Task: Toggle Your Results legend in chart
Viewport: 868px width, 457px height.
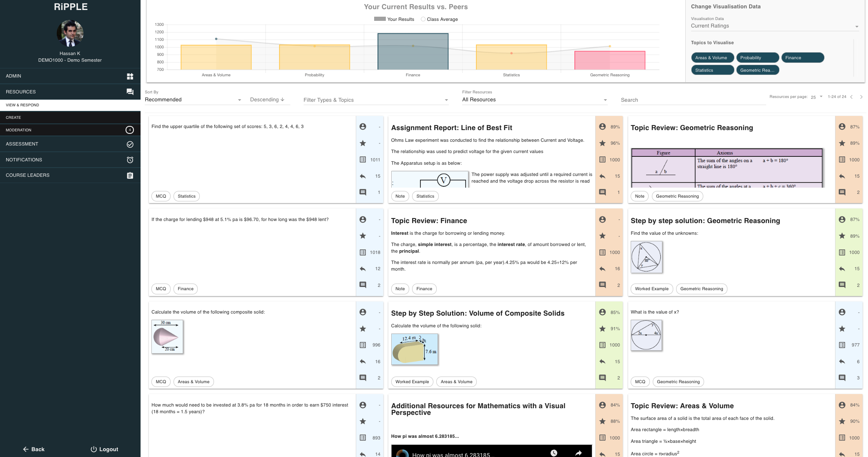Action: click(394, 19)
